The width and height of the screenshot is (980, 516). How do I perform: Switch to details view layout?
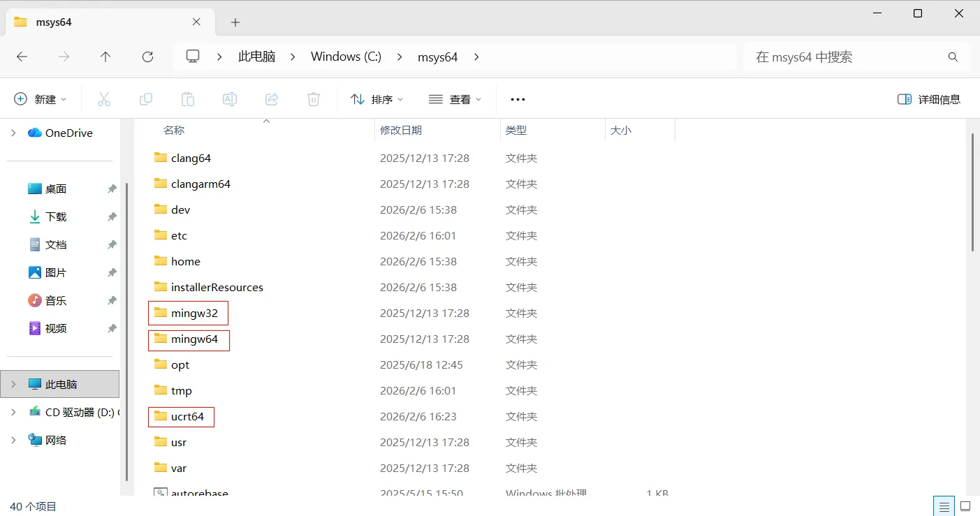[944, 505]
